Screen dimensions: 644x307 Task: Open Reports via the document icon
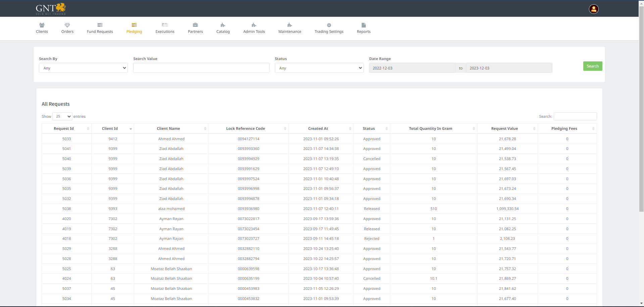363,25
